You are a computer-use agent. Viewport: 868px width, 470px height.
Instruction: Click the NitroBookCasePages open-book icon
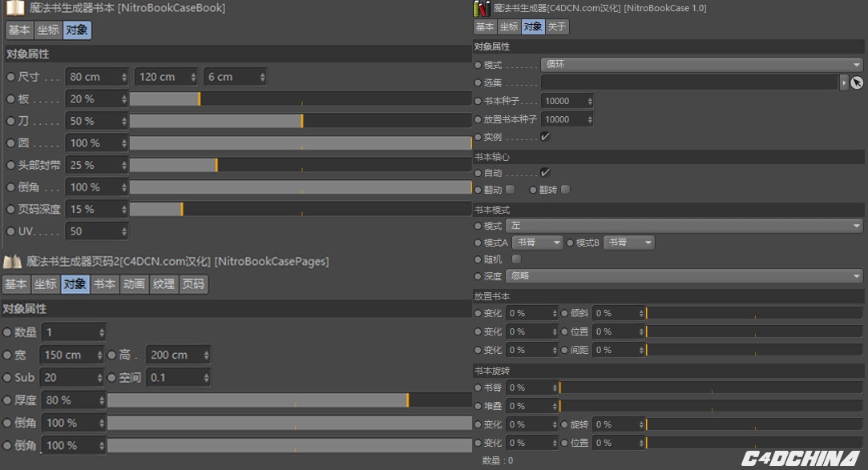click(12, 262)
